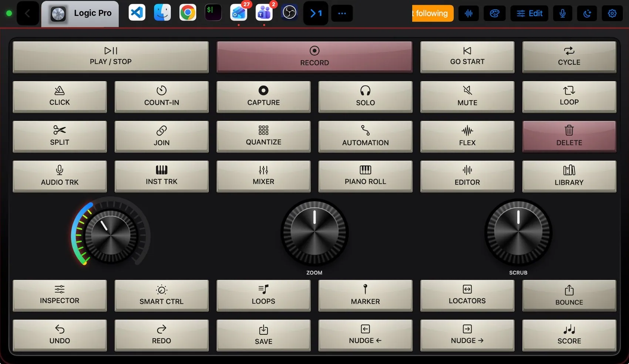Viewport: 629px width, 364px height.
Task: Go back with the chevron button
Action: (x=27, y=14)
